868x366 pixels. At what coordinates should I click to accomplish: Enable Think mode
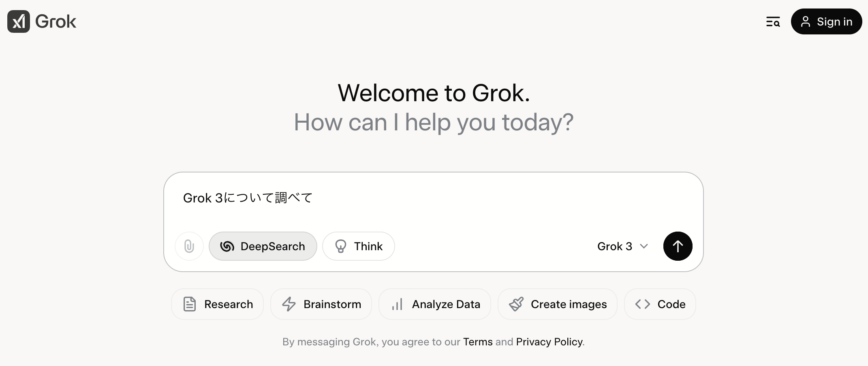(x=359, y=246)
